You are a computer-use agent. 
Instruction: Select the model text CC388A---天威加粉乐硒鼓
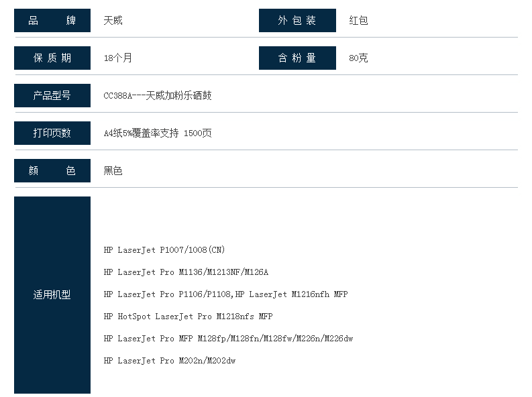click(158, 96)
